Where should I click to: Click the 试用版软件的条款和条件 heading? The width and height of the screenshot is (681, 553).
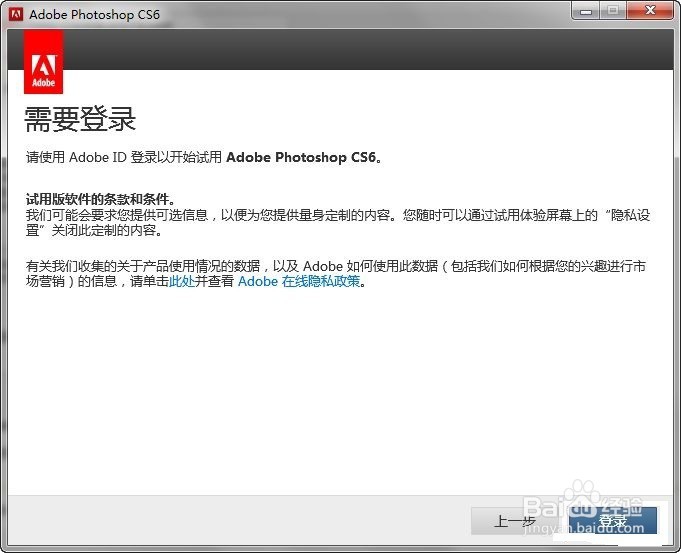pos(100,199)
